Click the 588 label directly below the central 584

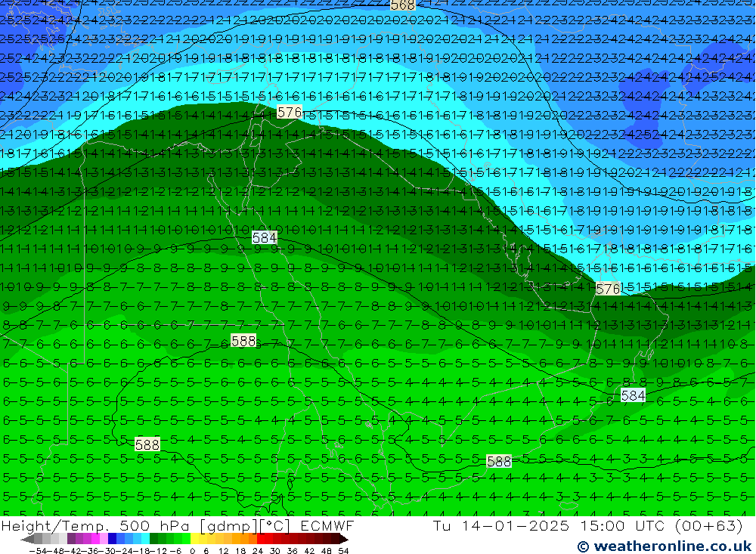243,341
